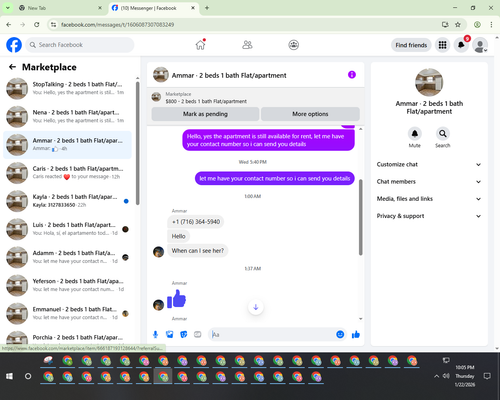Image resolution: width=500 pixels, height=400 pixels.
Task: Expand Chat members section
Action: point(429,182)
